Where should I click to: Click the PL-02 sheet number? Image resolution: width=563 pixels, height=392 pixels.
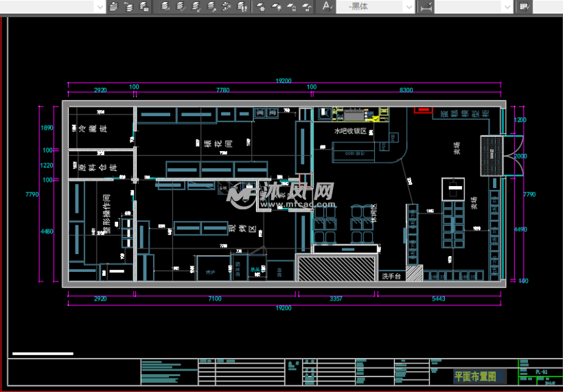tap(541, 372)
